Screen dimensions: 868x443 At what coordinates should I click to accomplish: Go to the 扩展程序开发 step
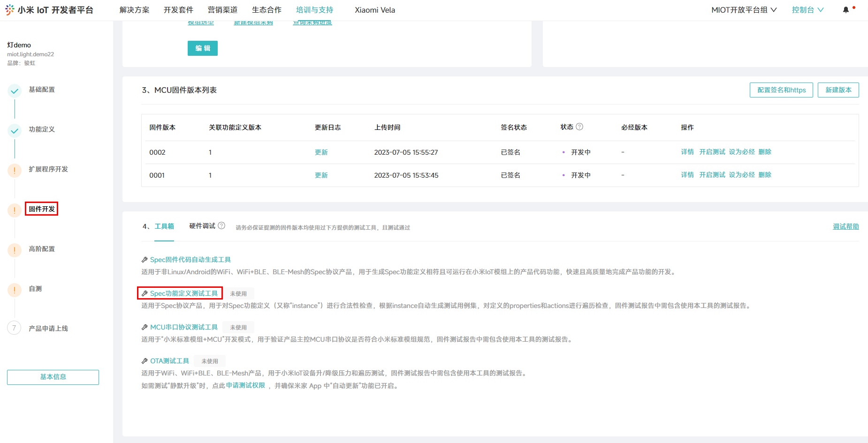(x=48, y=169)
